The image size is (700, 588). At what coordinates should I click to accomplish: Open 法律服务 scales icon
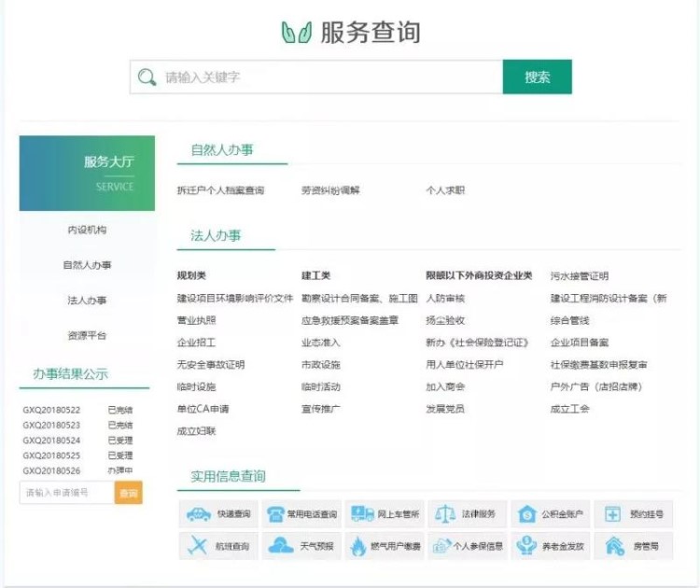click(445, 514)
